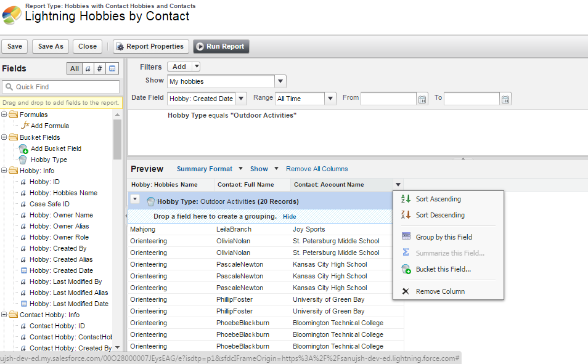588x364 pixels.
Task: Open the Range All Time dropdown
Action: [330, 99]
